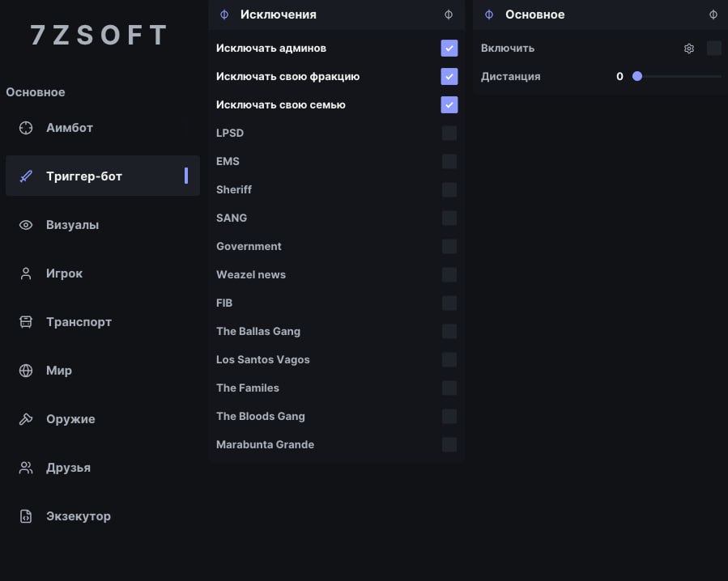728x581 pixels.
Task: Open gear settings next to Включить
Action: click(x=689, y=49)
